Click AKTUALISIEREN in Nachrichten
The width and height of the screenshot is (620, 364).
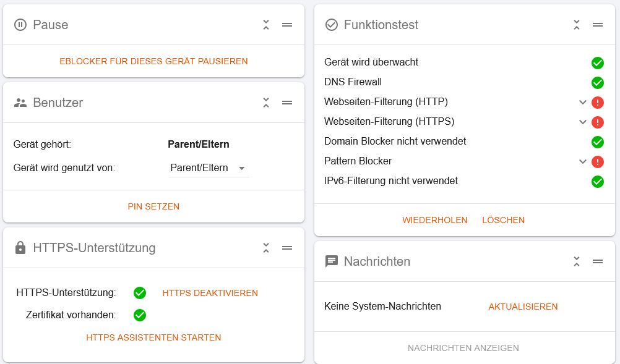(523, 307)
